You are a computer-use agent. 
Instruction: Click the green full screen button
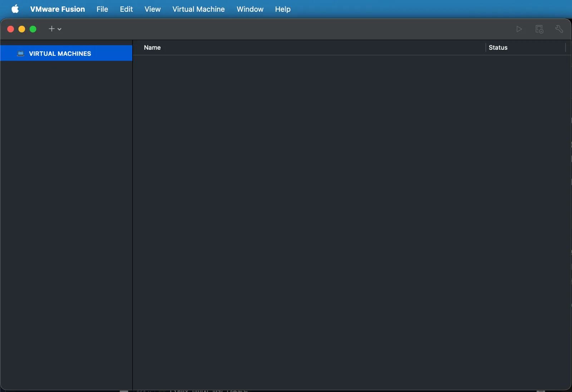coord(33,29)
